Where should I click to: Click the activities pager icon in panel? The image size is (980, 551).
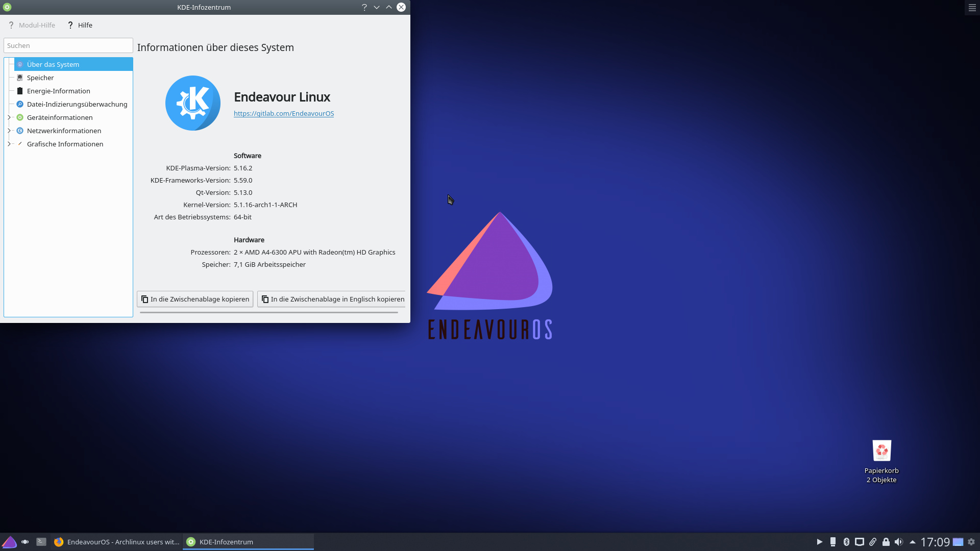25,542
